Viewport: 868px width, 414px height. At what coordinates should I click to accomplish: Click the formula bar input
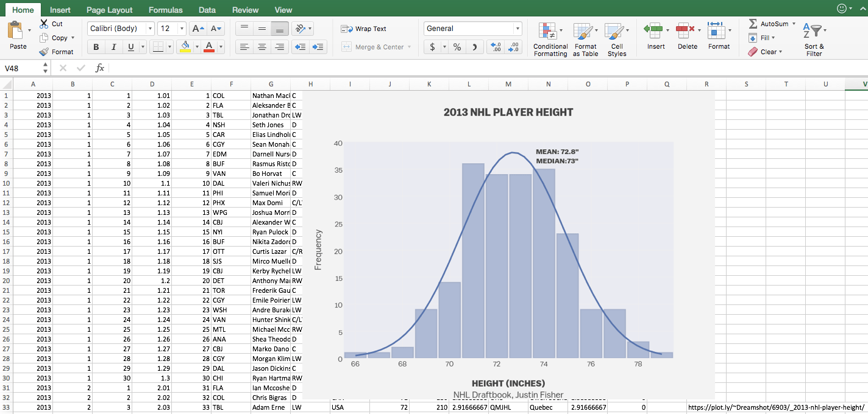click(x=488, y=68)
